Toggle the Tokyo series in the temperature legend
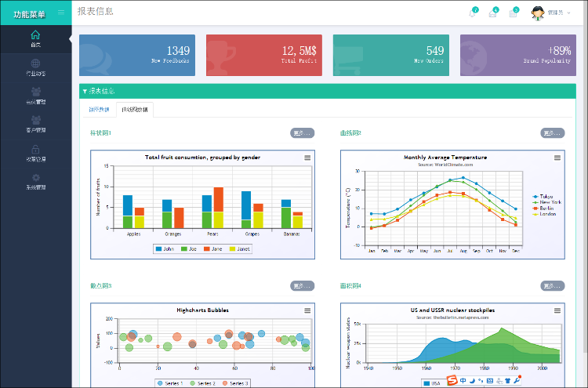588x388 pixels. (x=544, y=196)
